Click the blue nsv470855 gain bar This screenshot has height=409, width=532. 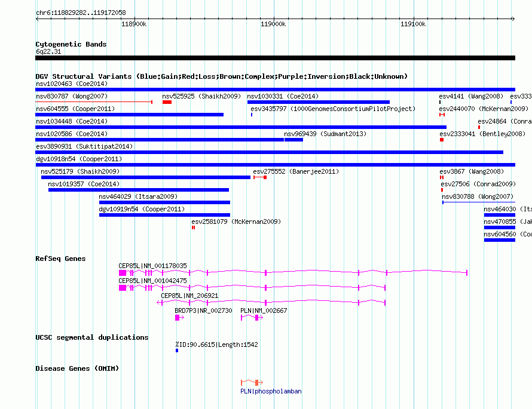500,227
